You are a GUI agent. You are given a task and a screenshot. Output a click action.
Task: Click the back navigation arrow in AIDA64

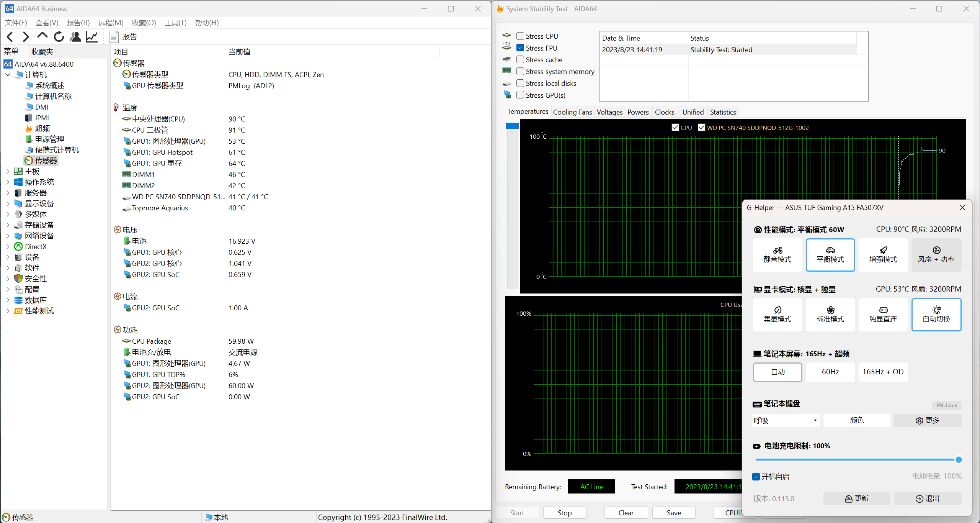(10, 36)
